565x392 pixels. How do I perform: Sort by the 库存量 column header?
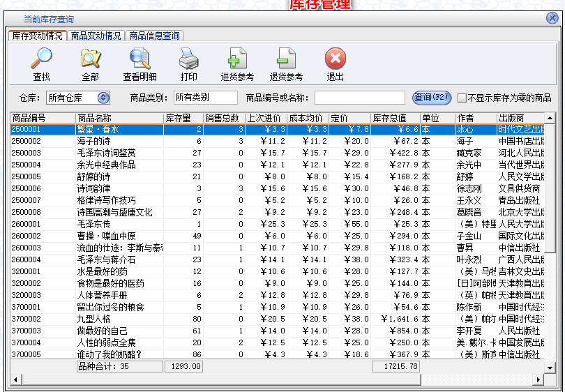pyautogui.click(x=183, y=118)
